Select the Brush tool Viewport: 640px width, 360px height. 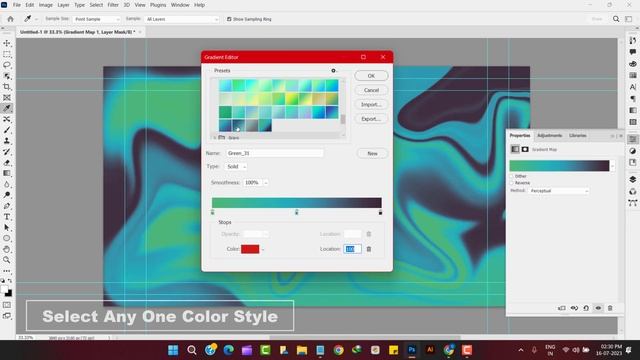point(7,130)
